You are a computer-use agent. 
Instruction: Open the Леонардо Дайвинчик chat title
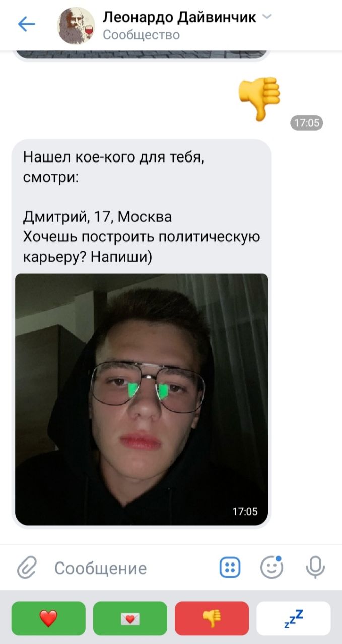click(x=179, y=17)
